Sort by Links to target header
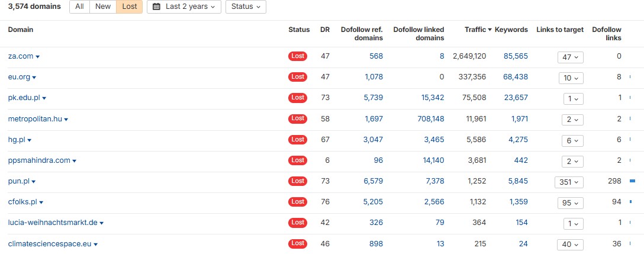This screenshot has height=254, width=644. [x=560, y=30]
